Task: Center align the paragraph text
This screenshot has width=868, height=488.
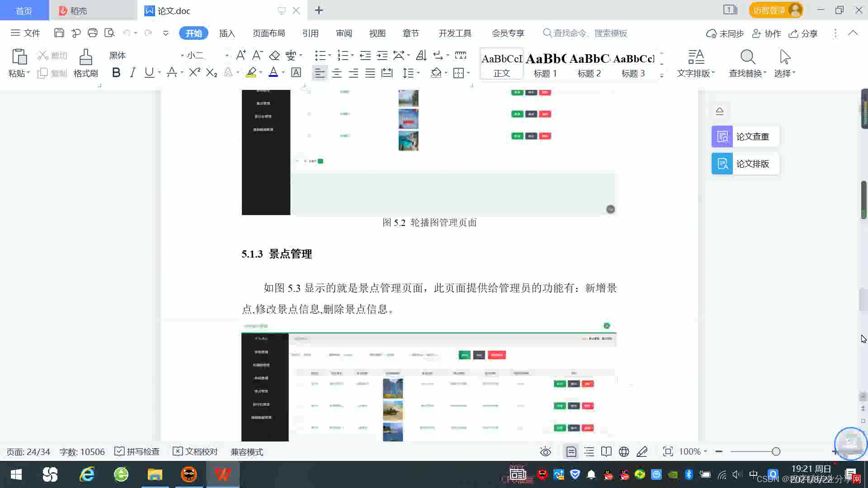Action: [x=336, y=73]
